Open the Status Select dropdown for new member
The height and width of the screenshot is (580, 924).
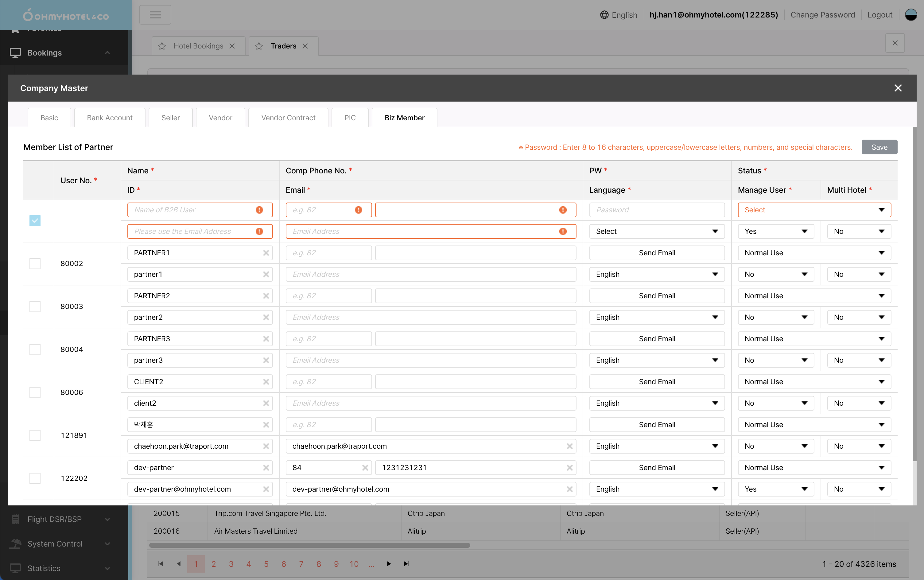tap(814, 210)
